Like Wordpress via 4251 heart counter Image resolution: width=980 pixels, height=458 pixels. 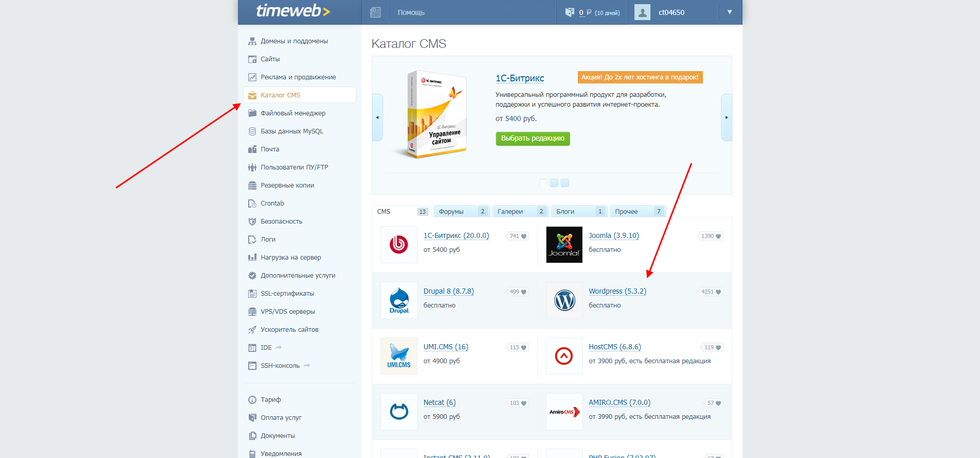711,292
